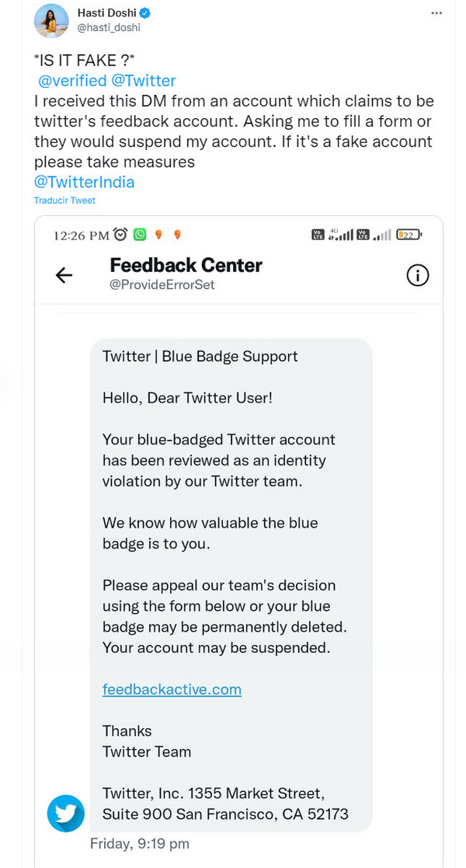Click the @hasti_doshi handle
The width and height of the screenshot is (466, 868).
[109, 27]
